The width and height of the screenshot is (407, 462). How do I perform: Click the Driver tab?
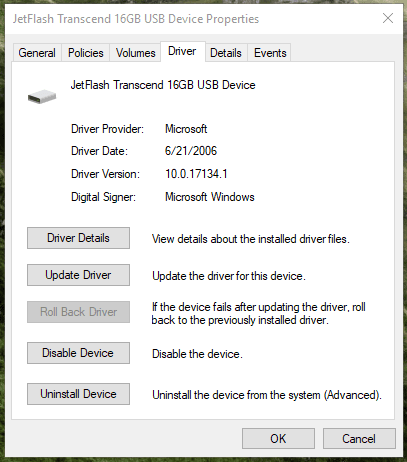click(182, 51)
